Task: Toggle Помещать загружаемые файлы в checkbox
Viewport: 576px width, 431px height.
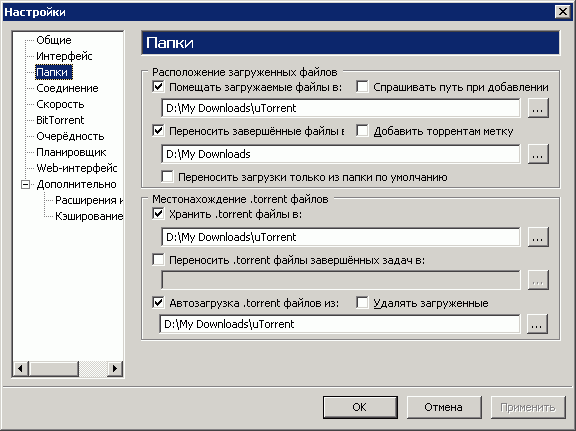Action: click(x=158, y=87)
